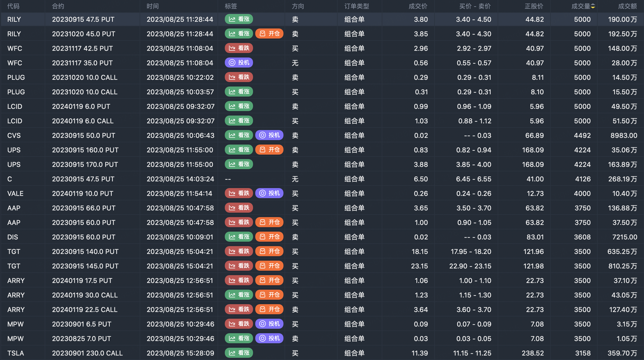Select the C 47.5 PUT row

point(83,179)
